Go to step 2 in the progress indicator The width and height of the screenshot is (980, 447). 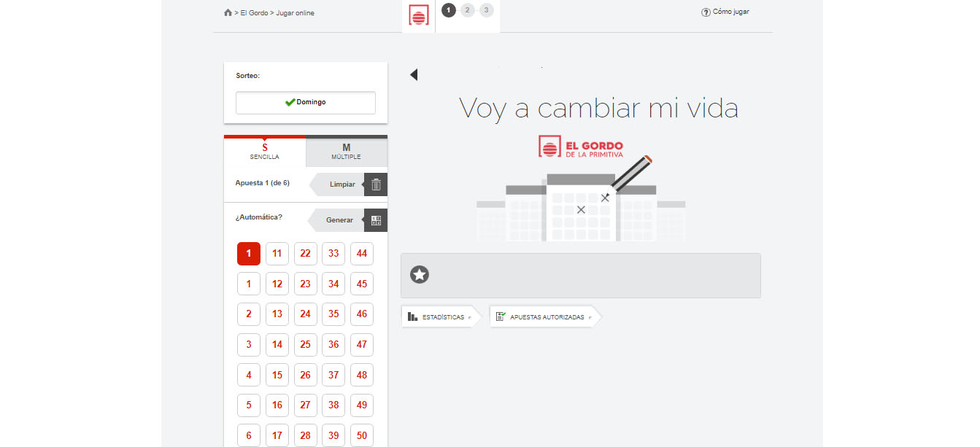coord(468,10)
